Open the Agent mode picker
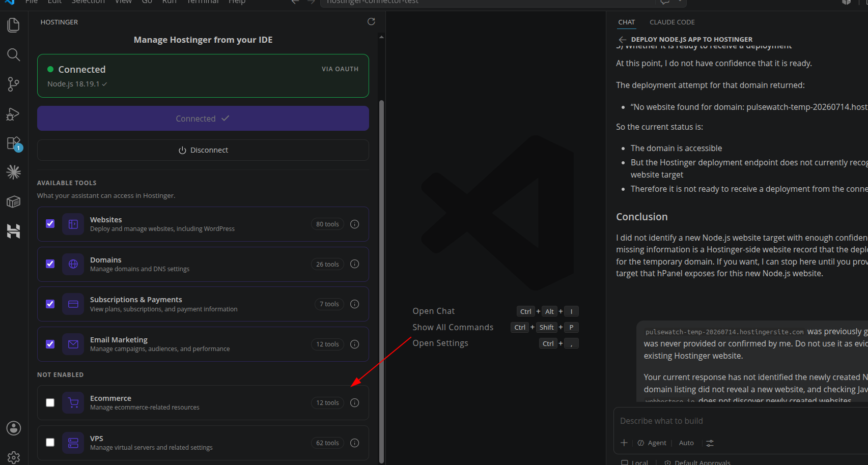The height and width of the screenshot is (465, 868). coord(652,443)
